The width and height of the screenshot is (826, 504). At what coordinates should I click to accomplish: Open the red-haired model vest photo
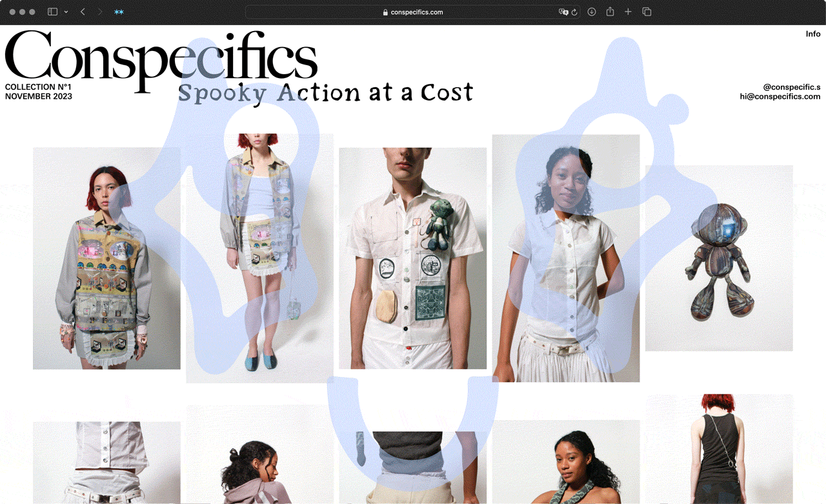click(106, 258)
